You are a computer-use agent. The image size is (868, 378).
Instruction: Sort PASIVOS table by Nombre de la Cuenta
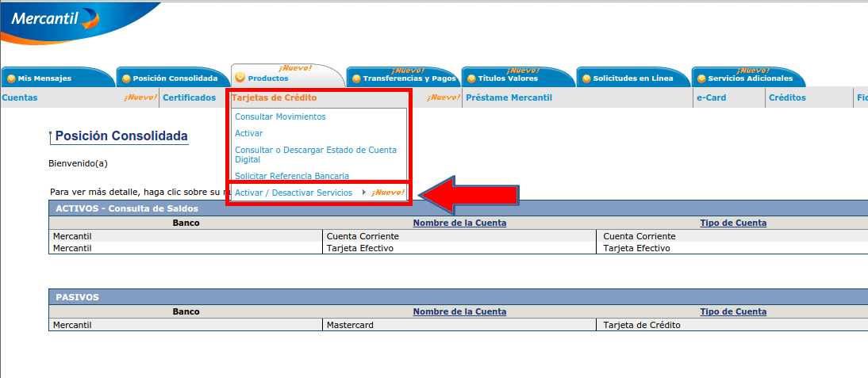coord(459,311)
